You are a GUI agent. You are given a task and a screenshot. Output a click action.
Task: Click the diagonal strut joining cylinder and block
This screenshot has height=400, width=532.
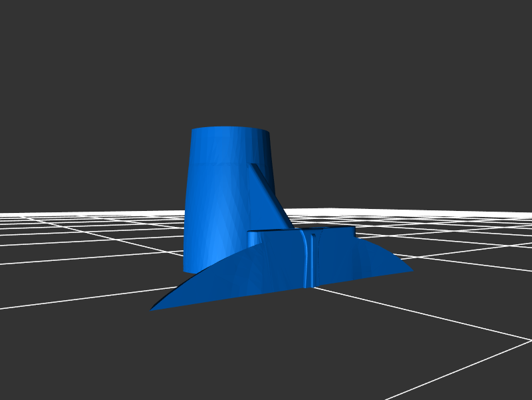pos(270,193)
